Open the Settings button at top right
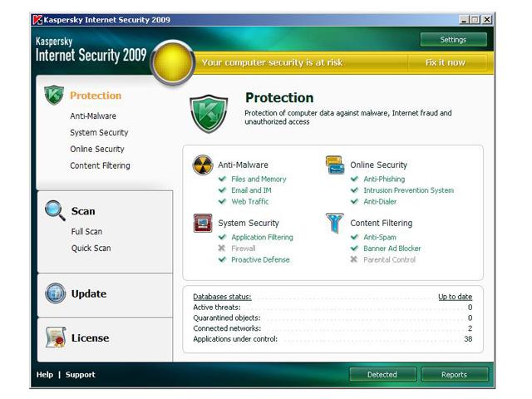This screenshot has width=532, height=399. [x=453, y=40]
